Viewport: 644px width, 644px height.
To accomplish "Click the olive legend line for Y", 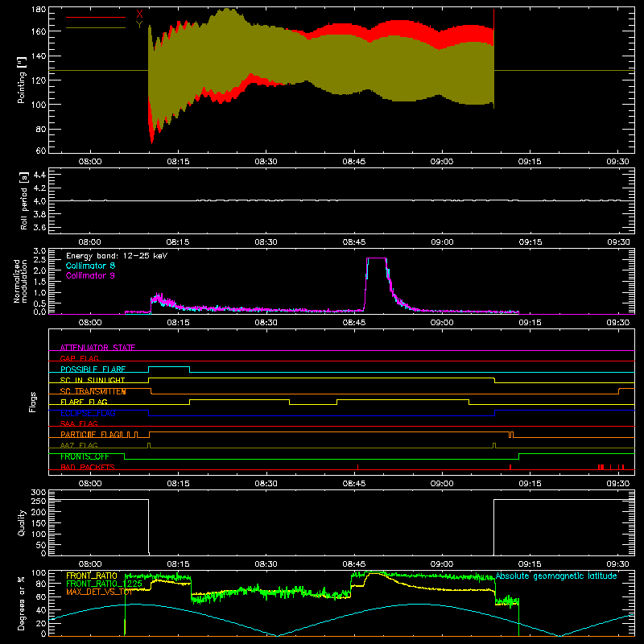I will [x=96, y=27].
